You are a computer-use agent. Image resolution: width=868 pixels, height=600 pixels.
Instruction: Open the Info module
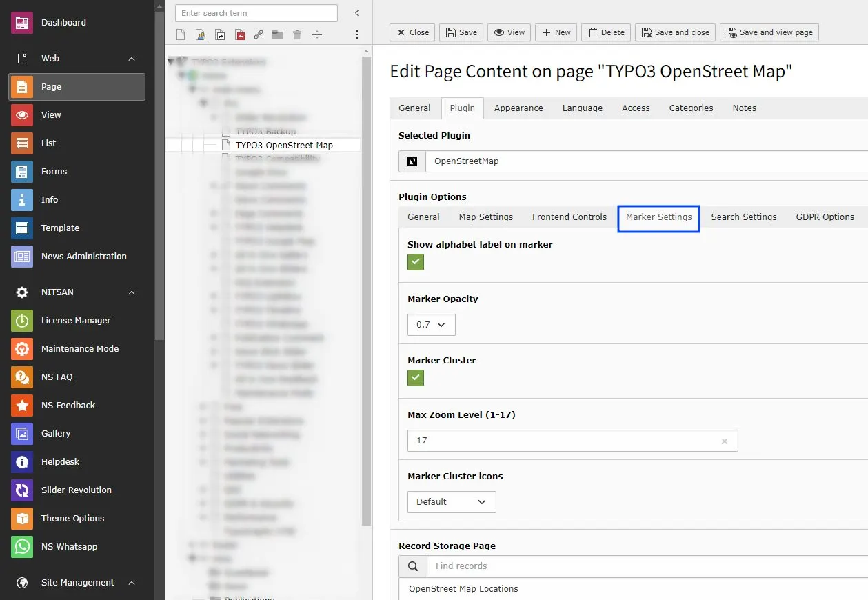click(77, 200)
